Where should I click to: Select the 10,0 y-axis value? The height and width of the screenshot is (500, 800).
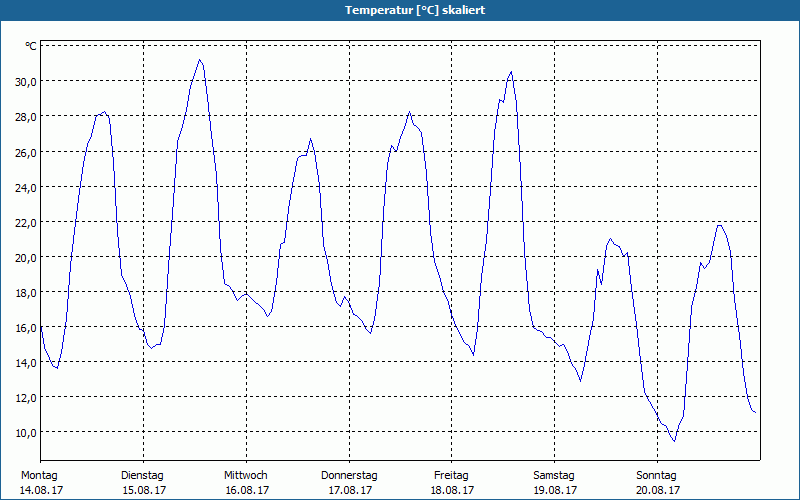pos(26,433)
